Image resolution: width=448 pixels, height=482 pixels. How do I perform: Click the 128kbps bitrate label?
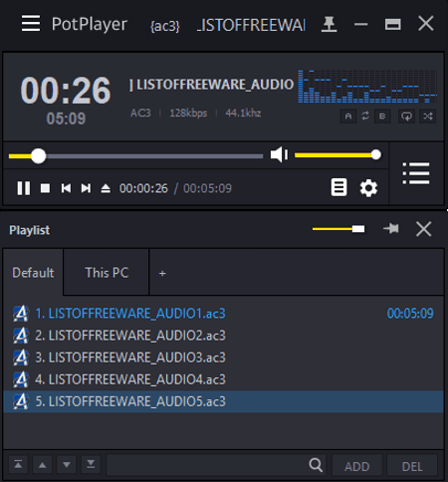point(188,113)
